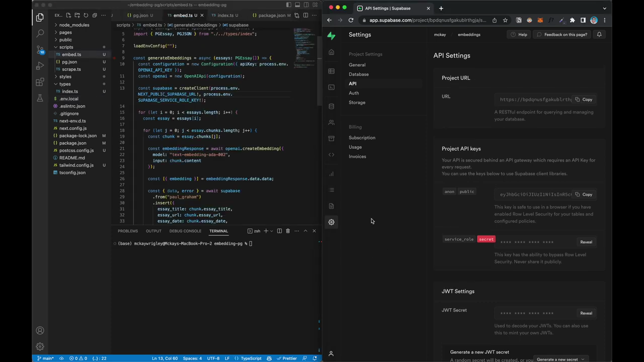Open VS Code Accounts icon
This screenshot has height=362, width=644.
40,330
